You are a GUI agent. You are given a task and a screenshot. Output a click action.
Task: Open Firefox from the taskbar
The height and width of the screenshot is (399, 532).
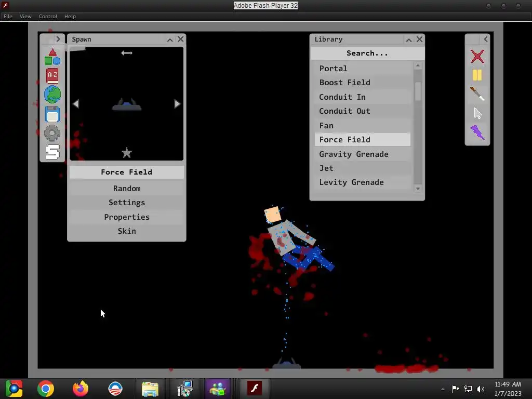81,389
